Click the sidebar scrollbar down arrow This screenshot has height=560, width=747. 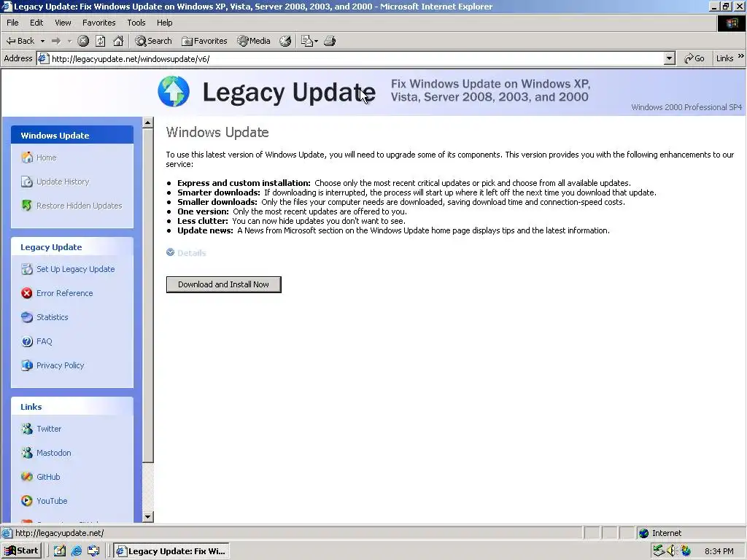click(147, 517)
